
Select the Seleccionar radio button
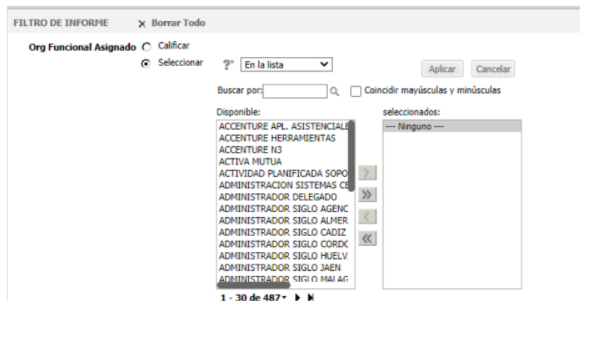click(x=145, y=63)
